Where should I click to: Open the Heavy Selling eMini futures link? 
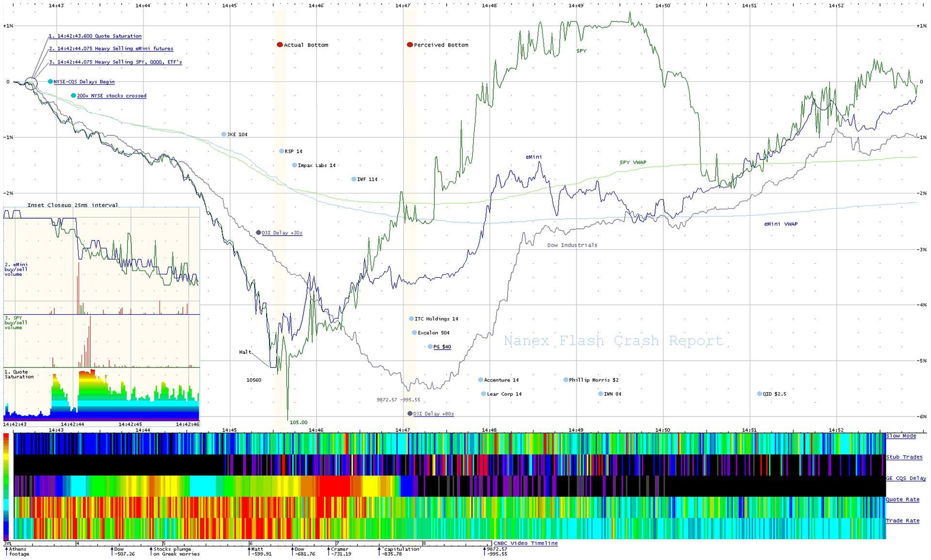[x=112, y=48]
